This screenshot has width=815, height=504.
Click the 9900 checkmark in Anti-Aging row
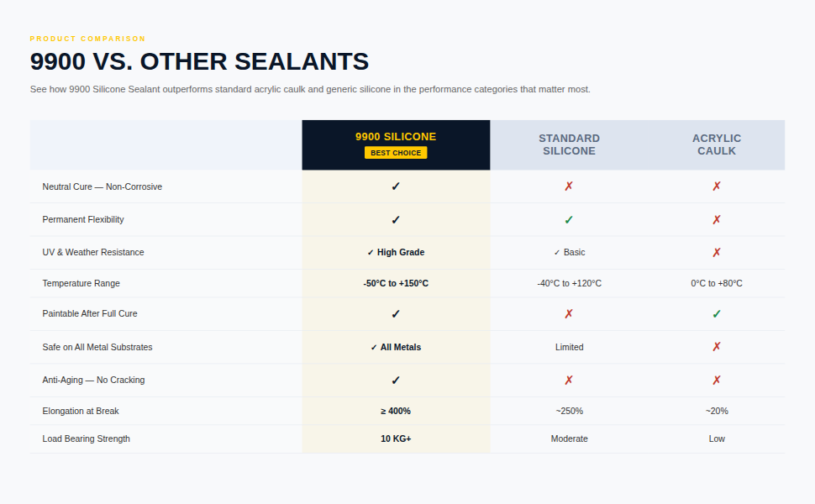coord(396,381)
